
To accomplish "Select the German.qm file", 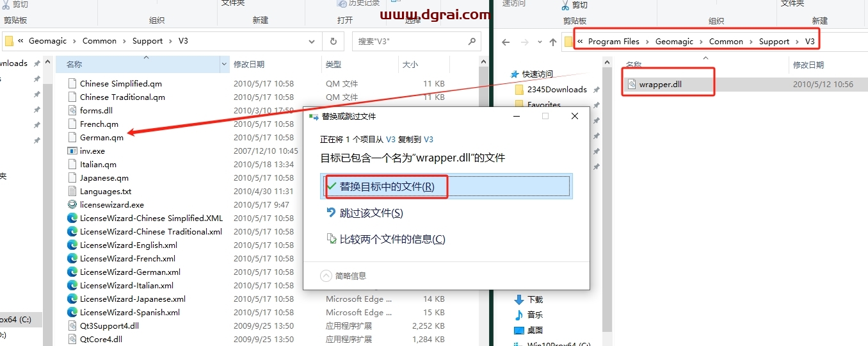I will tap(101, 137).
